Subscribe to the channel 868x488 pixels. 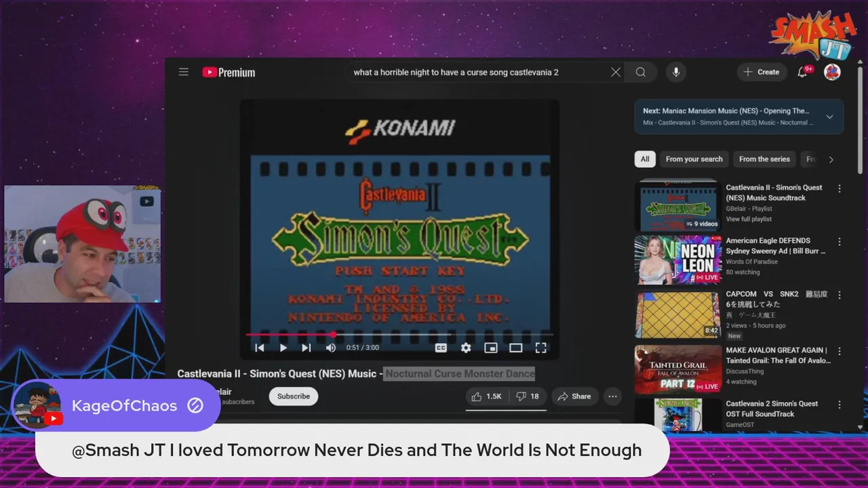pos(294,396)
